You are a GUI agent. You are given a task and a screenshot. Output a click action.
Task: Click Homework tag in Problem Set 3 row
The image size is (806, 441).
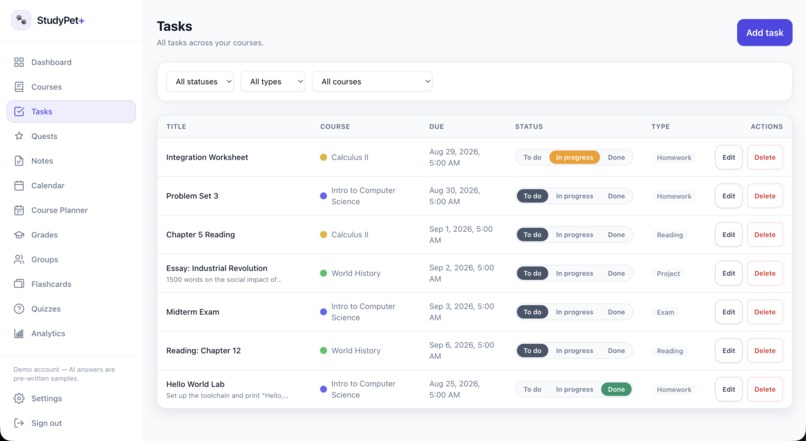click(x=674, y=196)
